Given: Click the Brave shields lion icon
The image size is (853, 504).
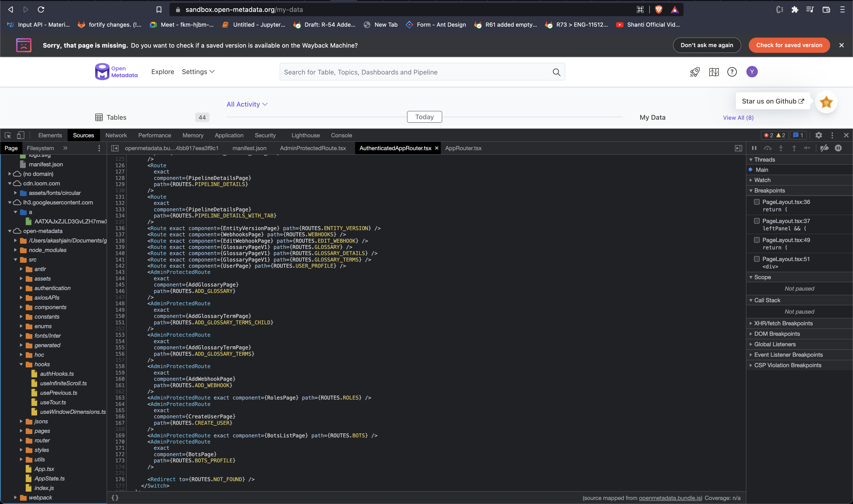Looking at the screenshot, I should [659, 10].
